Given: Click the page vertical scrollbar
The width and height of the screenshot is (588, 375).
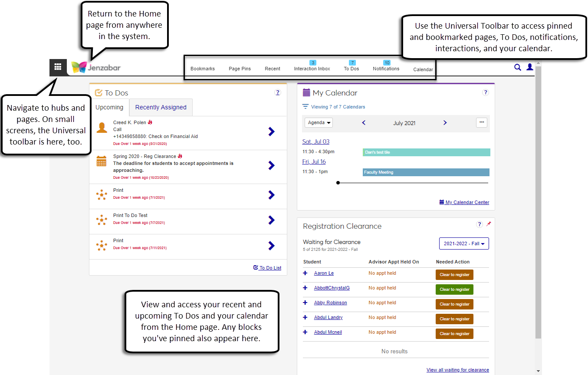Looking at the screenshot, I should [x=539, y=202].
